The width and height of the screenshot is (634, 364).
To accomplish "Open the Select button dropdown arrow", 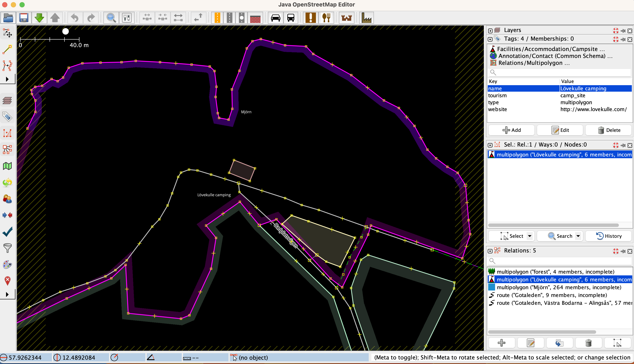I will (529, 236).
